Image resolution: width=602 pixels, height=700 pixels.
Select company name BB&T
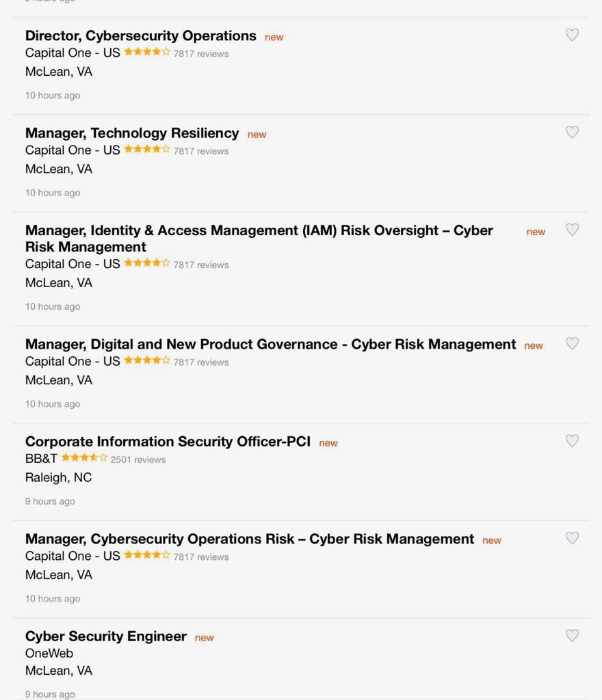[41, 459]
